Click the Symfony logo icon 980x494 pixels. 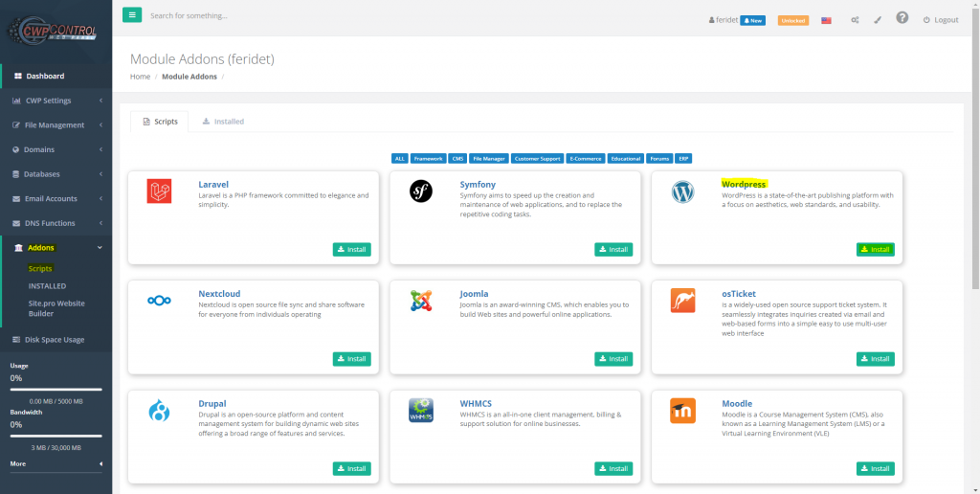[421, 191]
